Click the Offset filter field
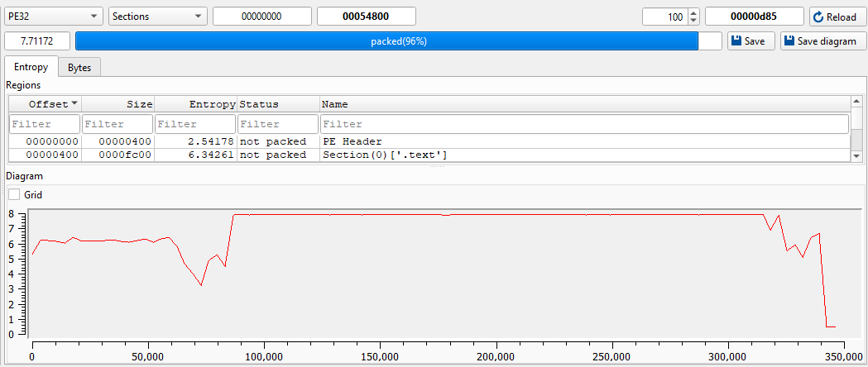The width and height of the screenshot is (868, 367). point(45,124)
